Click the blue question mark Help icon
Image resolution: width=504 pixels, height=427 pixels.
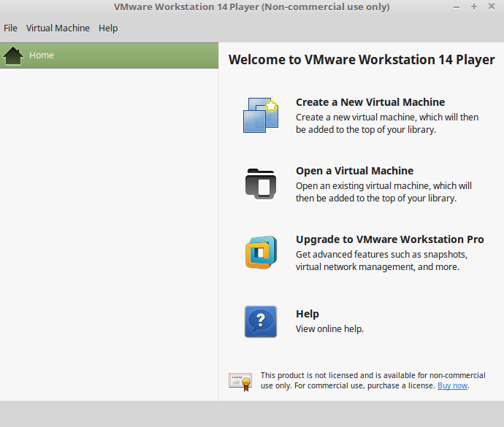(x=261, y=321)
